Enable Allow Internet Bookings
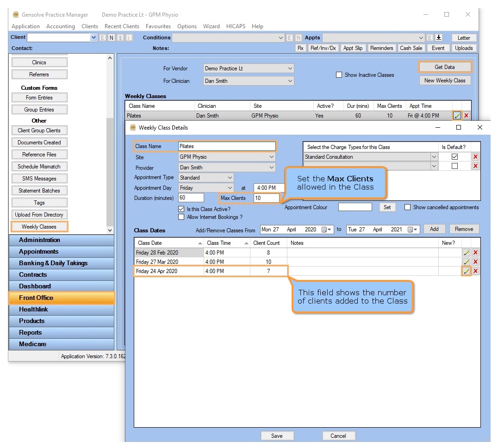Viewport: 498px width, 448px height. (x=181, y=217)
